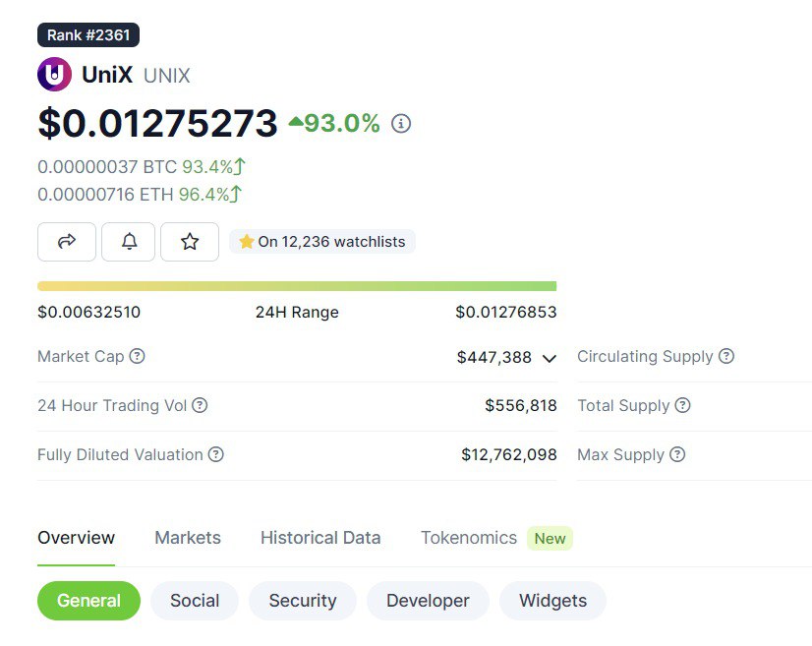Click the Circulating Supply label
Image resolution: width=812 pixels, height=646 pixels.
click(645, 356)
